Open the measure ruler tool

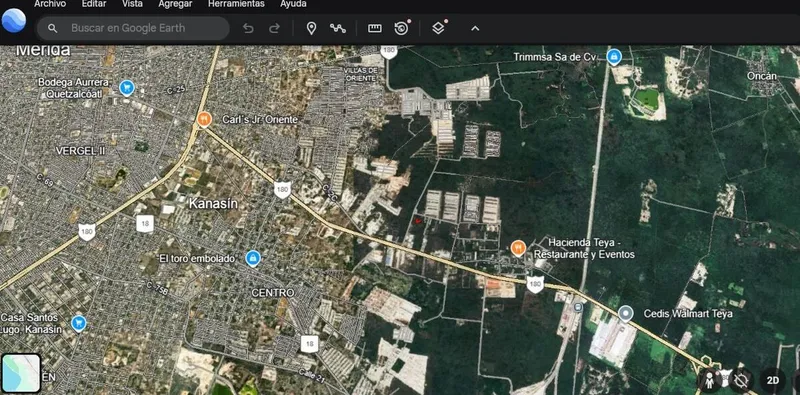375,29
